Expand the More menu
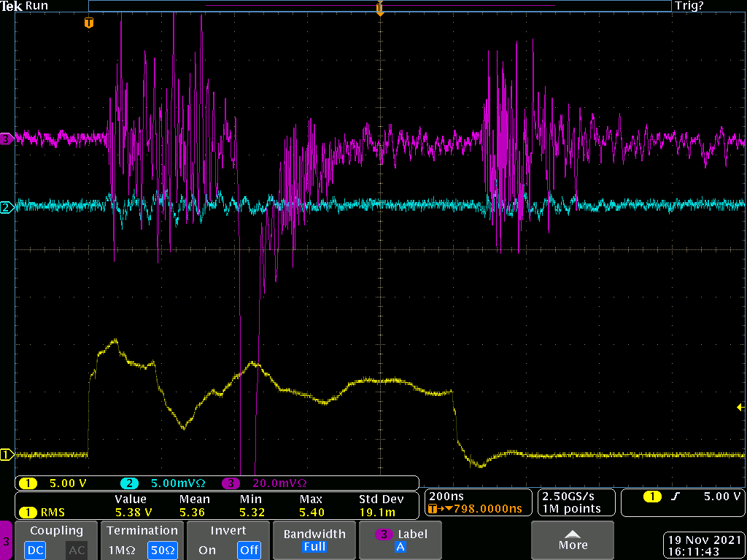This screenshot has width=747, height=560. [x=573, y=540]
